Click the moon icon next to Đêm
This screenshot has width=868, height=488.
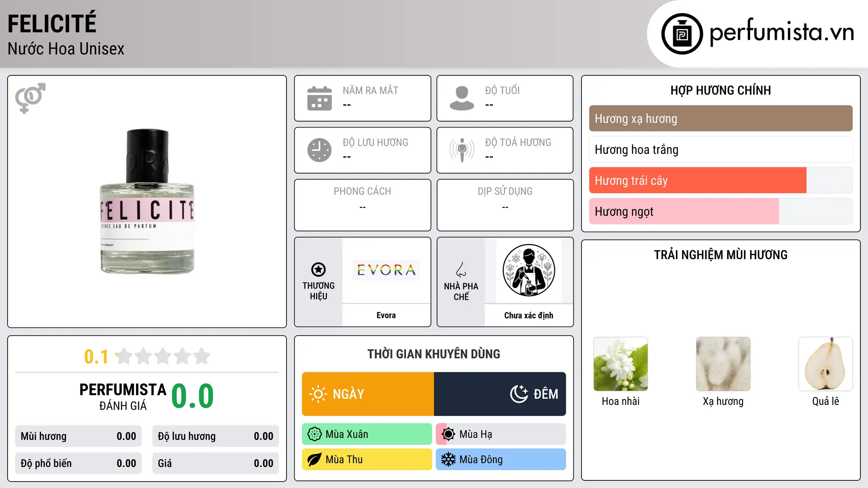519,394
